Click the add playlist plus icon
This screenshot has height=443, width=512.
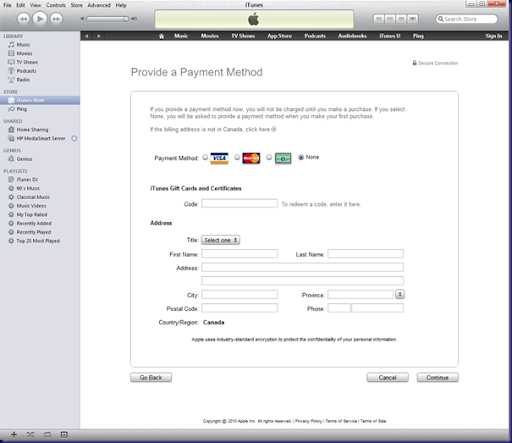pos(14,434)
